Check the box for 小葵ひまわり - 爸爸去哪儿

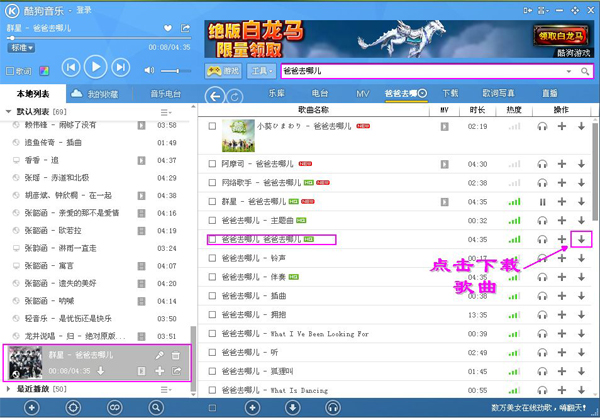[x=212, y=126]
